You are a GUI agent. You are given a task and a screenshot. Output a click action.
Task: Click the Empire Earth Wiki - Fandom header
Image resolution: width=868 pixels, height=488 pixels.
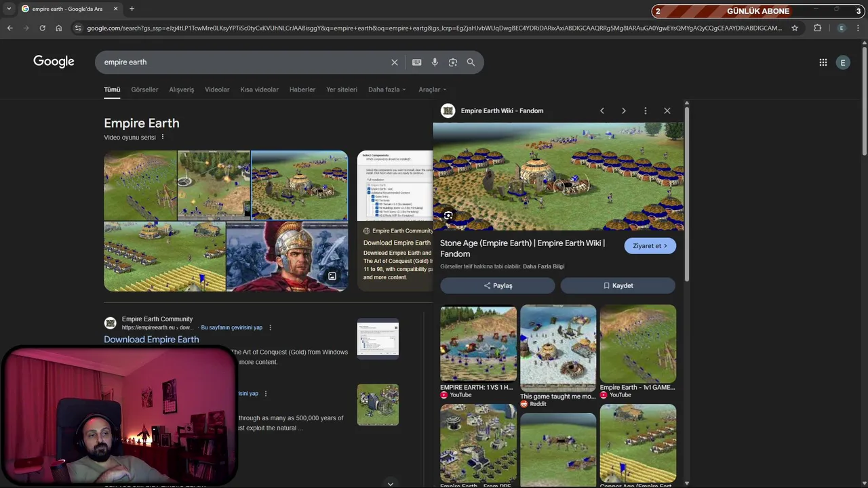pos(502,110)
